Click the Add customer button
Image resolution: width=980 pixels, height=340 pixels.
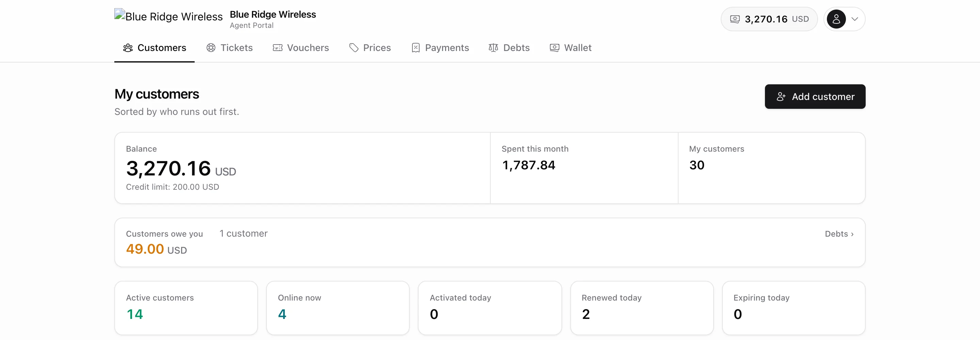(x=815, y=97)
